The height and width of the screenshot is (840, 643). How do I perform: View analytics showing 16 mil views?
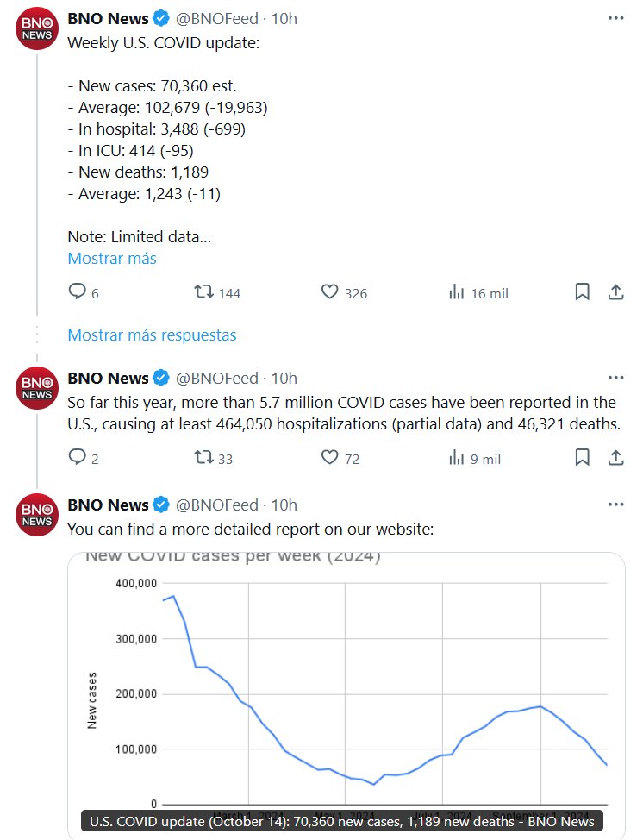(x=457, y=292)
